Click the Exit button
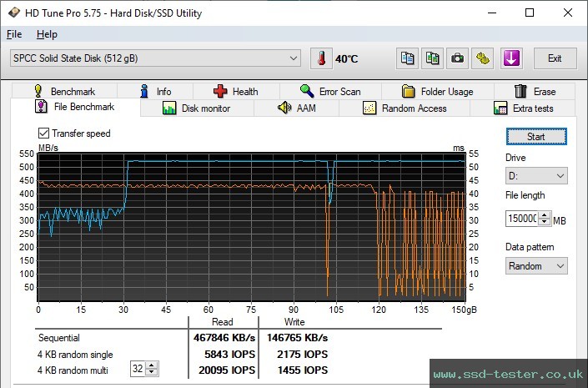588x388 pixels. 555,58
